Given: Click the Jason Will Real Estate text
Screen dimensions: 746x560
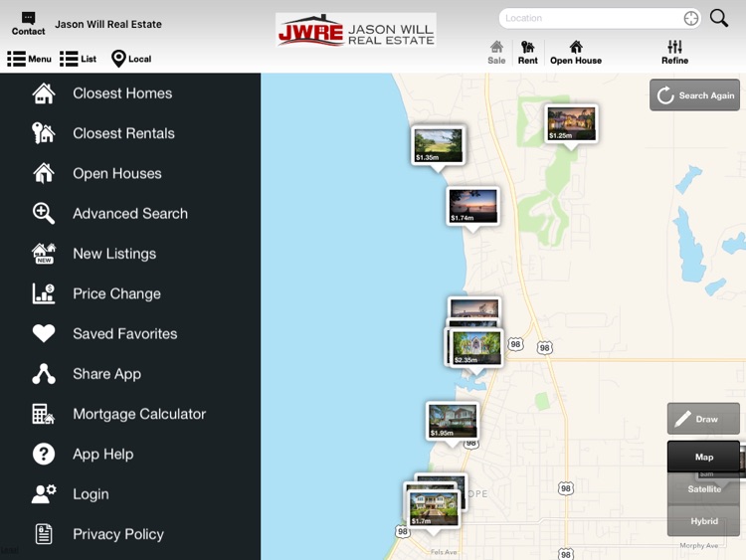Looking at the screenshot, I should click(108, 24).
